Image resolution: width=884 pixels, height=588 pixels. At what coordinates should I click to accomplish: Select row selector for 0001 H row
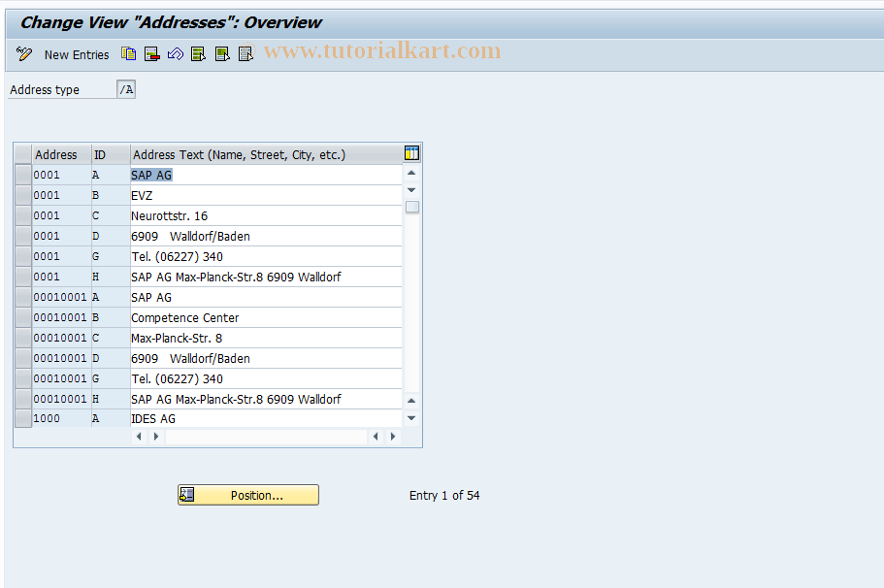click(23, 277)
